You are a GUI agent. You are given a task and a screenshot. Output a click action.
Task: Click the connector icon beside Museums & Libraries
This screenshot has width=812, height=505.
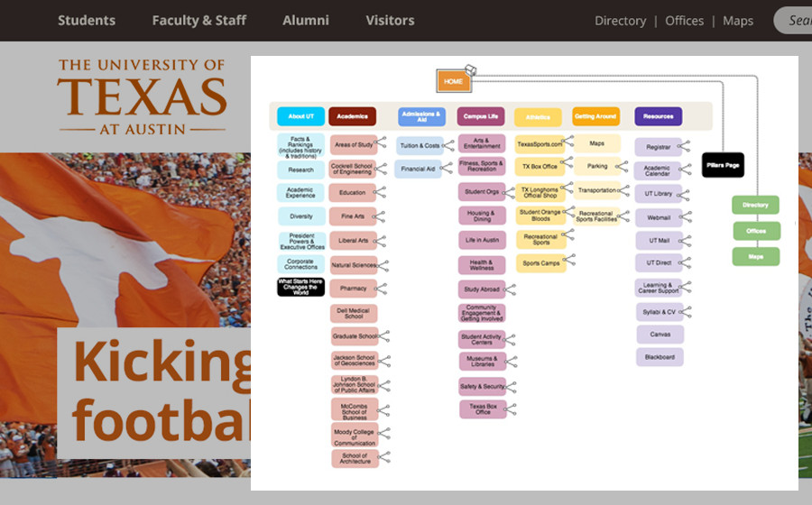point(512,361)
